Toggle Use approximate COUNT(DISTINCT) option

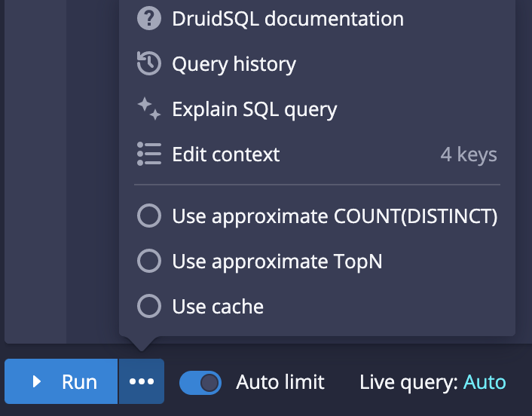(x=317, y=216)
